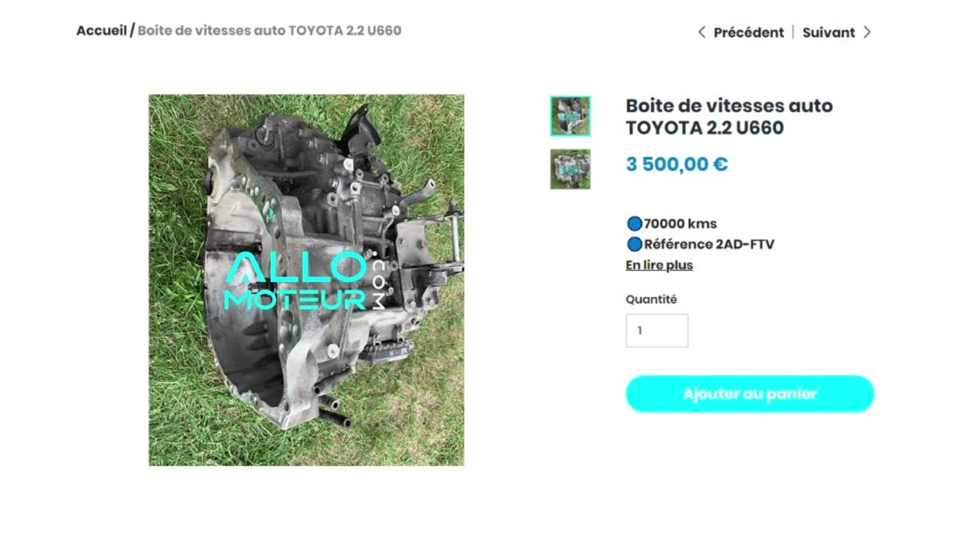Screen dimensions: 980x551
Task: Open the Précédent product link
Action: (749, 32)
